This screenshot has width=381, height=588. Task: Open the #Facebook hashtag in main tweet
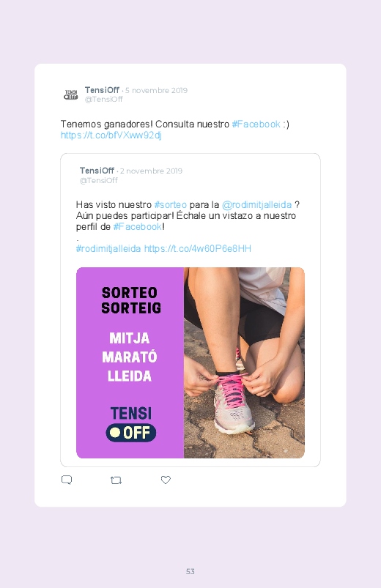coord(256,124)
